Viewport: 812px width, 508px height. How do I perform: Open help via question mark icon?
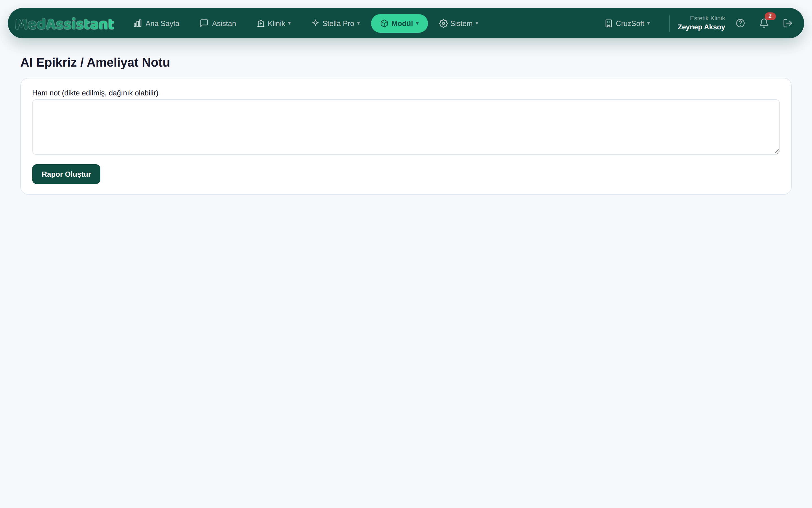coord(741,23)
